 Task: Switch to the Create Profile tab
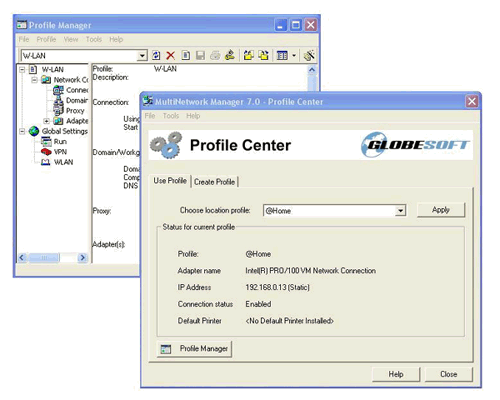(x=214, y=182)
